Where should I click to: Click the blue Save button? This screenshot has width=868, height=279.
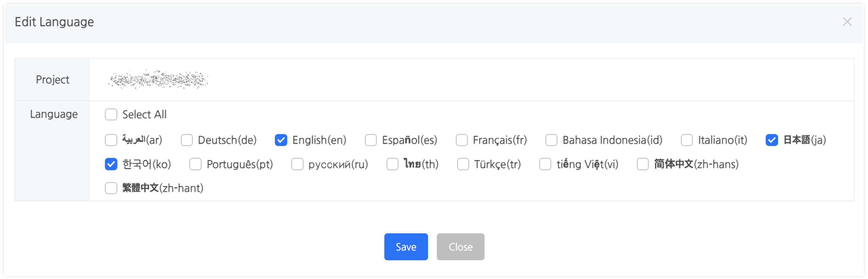(x=406, y=247)
